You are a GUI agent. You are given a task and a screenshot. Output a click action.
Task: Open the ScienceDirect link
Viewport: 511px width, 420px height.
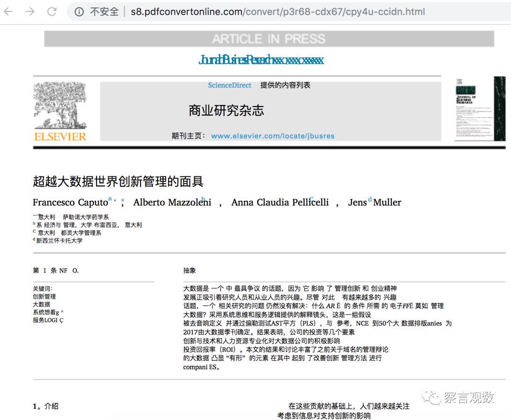[230, 85]
